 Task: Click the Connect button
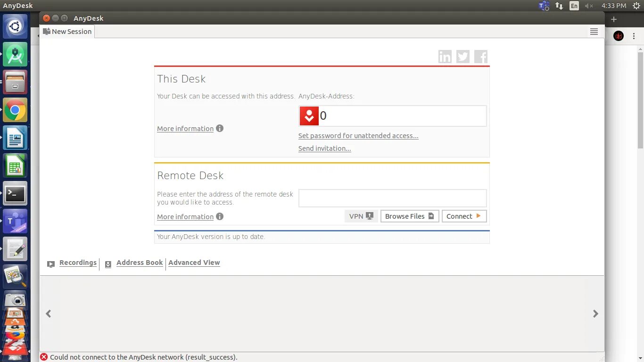click(464, 216)
